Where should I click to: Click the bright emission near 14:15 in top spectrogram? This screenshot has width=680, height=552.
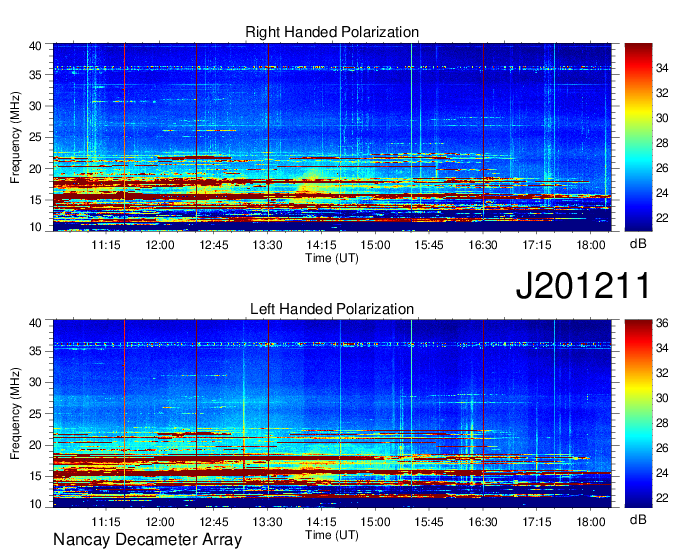(x=313, y=182)
